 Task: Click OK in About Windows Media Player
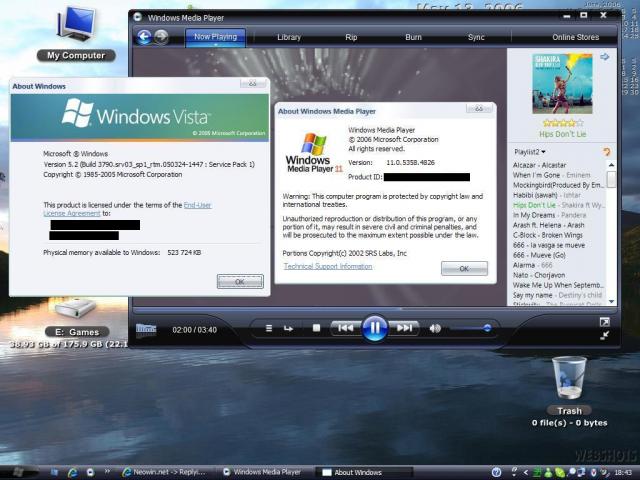(x=464, y=269)
